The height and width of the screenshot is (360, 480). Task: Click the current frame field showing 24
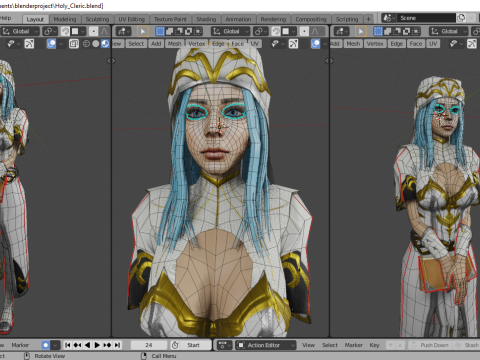pyautogui.click(x=149, y=345)
